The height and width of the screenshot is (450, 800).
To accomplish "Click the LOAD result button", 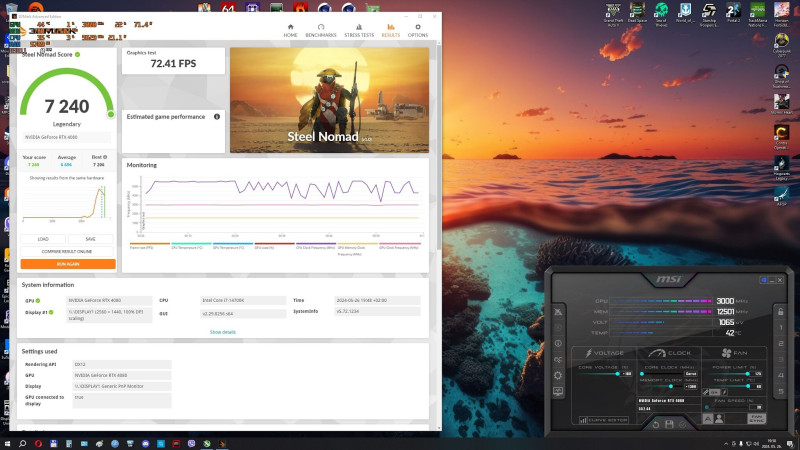I will (x=43, y=239).
